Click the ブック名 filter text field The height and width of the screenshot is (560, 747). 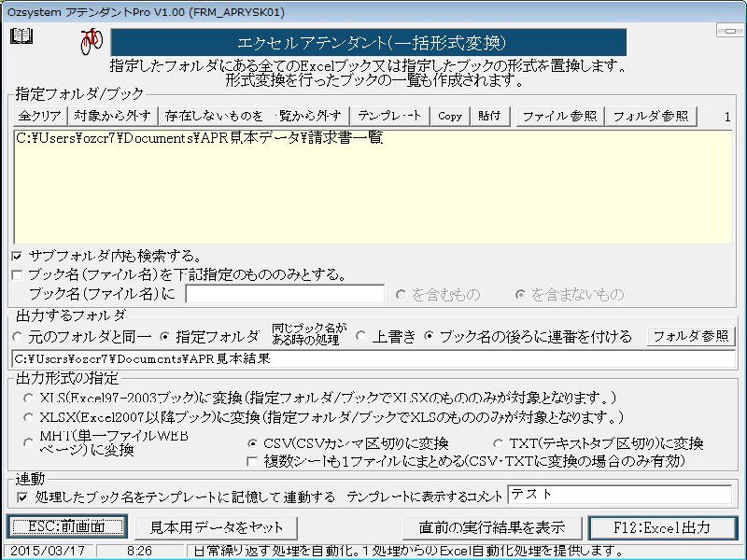(x=284, y=295)
